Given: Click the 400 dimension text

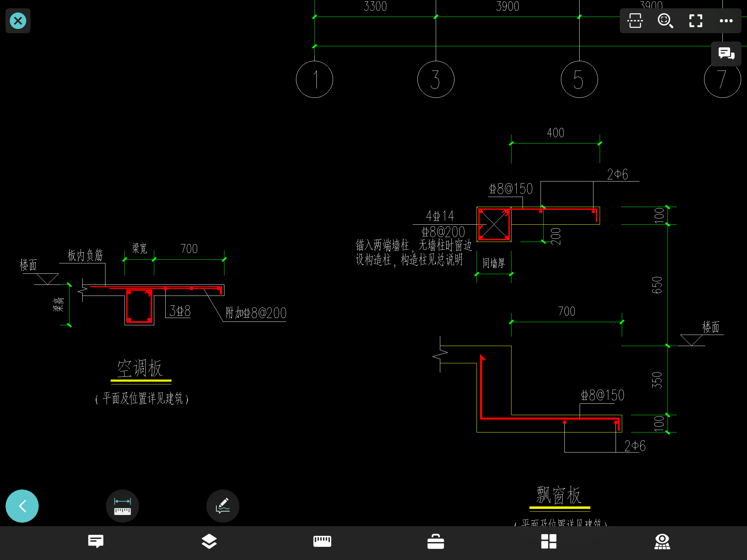Looking at the screenshot, I should [555, 133].
